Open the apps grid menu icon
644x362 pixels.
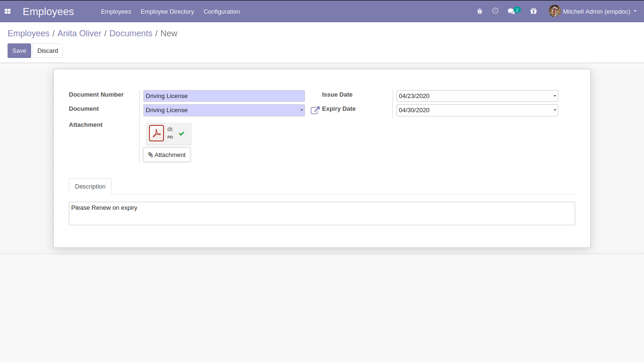tap(8, 11)
